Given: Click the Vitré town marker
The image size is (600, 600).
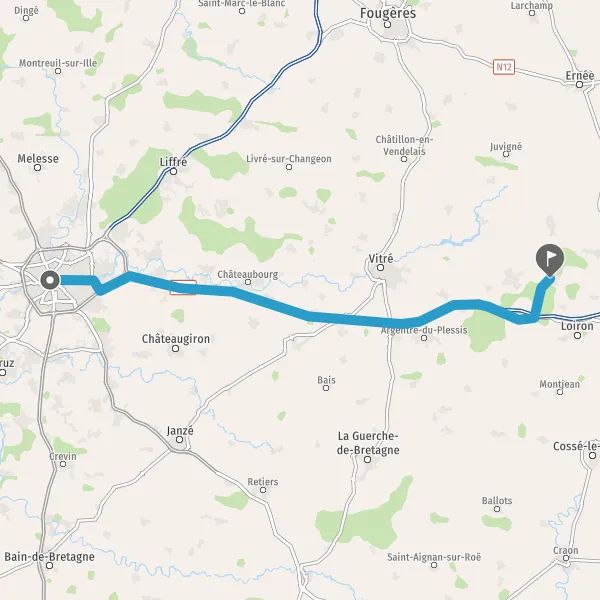Looking at the screenshot, I should (x=380, y=267).
